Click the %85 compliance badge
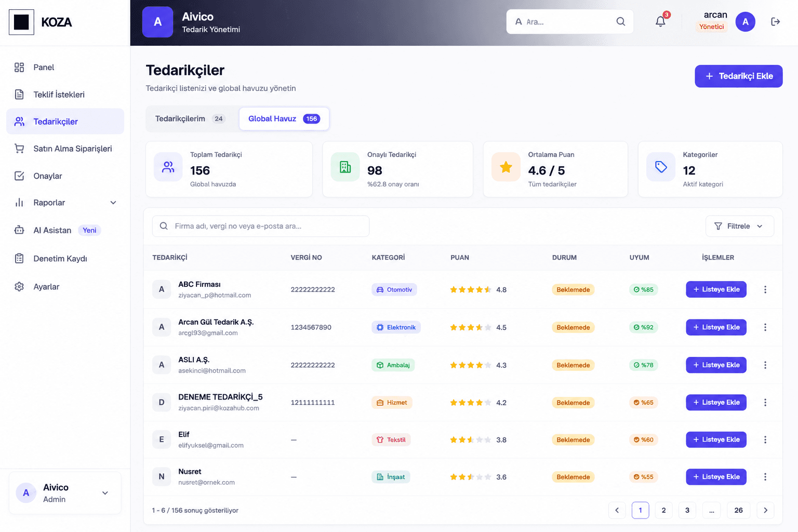Viewport: 798px width, 532px height. [644, 290]
